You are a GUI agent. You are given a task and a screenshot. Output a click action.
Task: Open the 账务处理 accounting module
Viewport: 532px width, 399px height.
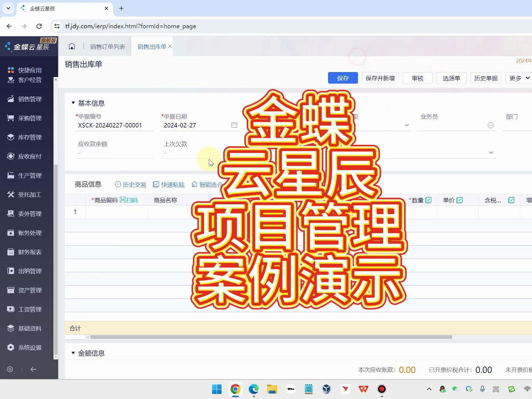(25, 233)
